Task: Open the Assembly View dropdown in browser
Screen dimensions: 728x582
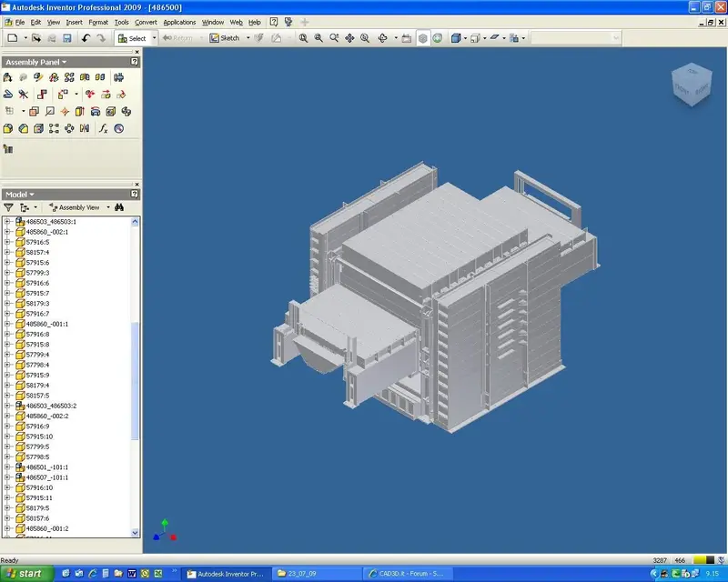Action: (108, 207)
